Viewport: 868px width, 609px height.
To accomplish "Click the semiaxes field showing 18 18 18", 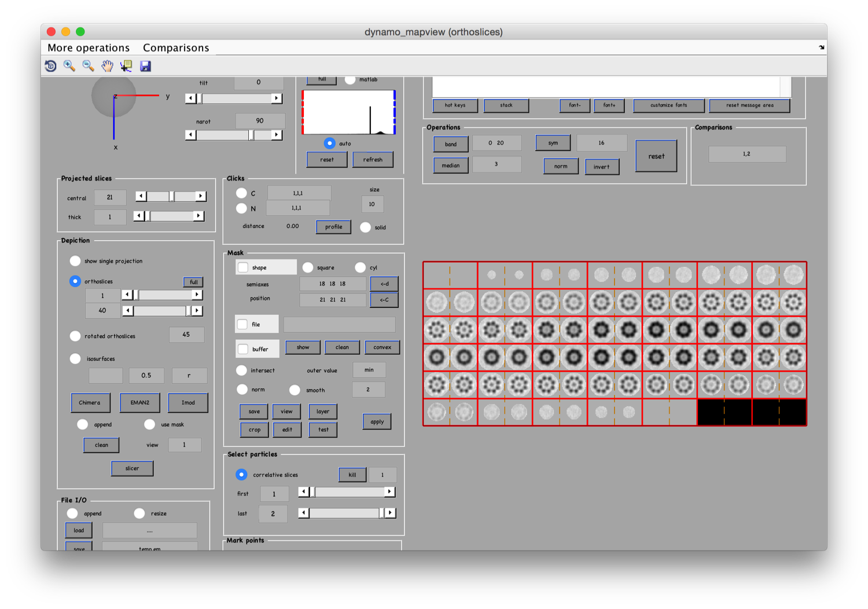I will (x=333, y=284).
